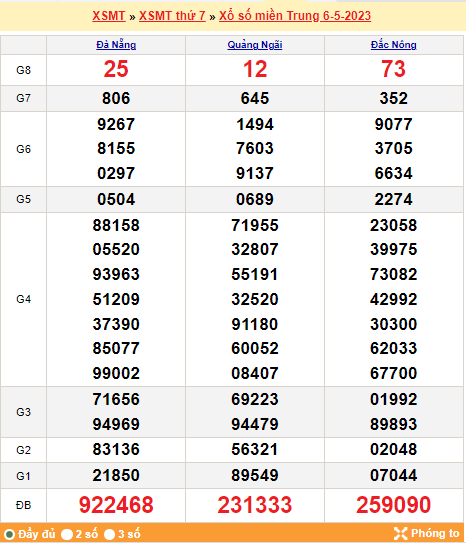Select the Đầy đủ radio button
This screenshot has height=543, width=466.
pos(9,534)
